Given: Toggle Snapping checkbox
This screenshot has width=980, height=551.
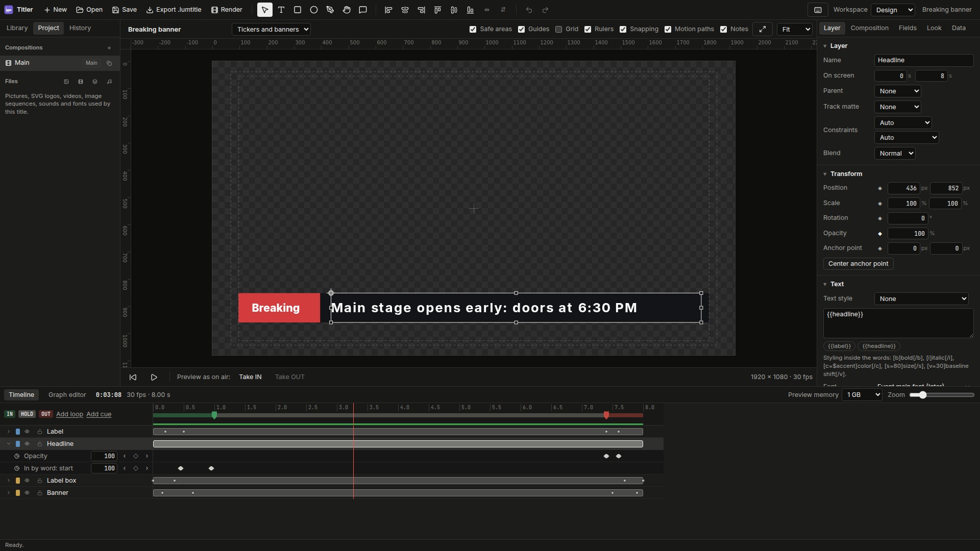Looking at the screenshot, I should click(x=623, y=30).
